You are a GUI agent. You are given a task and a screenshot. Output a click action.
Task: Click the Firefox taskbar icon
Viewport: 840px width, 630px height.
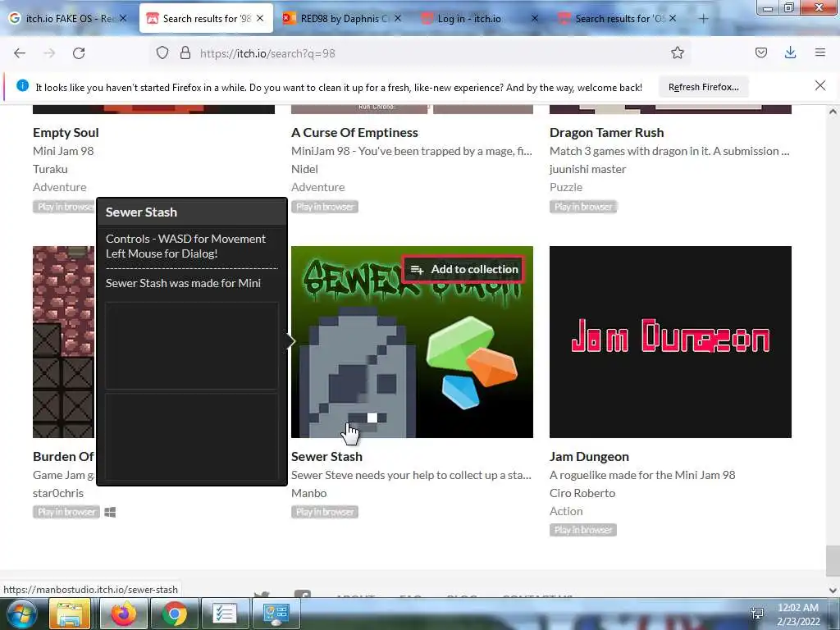click(x=123, y=614)
